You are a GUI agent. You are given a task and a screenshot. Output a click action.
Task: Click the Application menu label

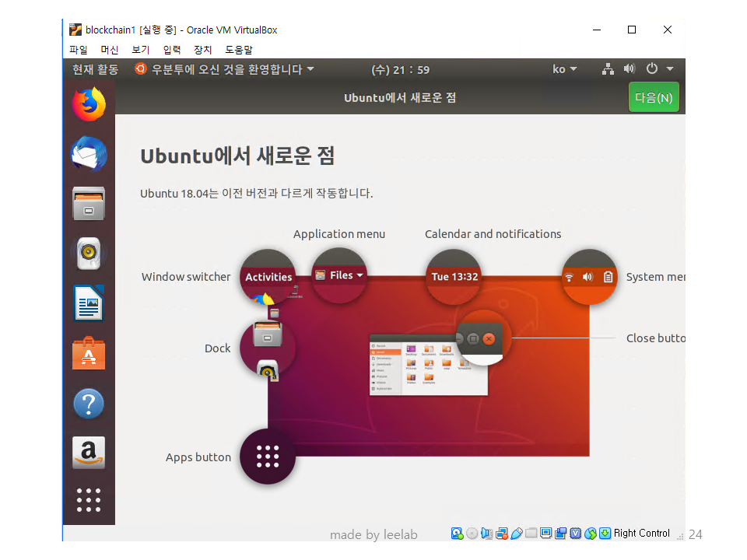[339, 234]
